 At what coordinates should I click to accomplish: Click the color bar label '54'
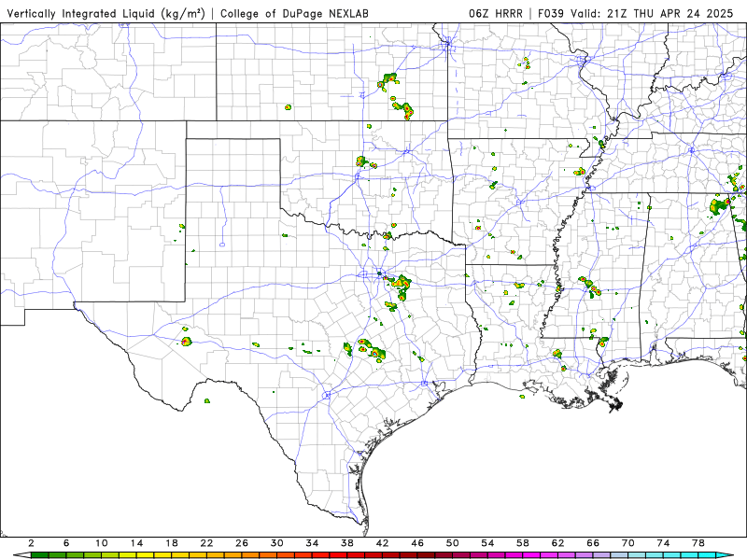pyautogui.click(x=487, y=543)
